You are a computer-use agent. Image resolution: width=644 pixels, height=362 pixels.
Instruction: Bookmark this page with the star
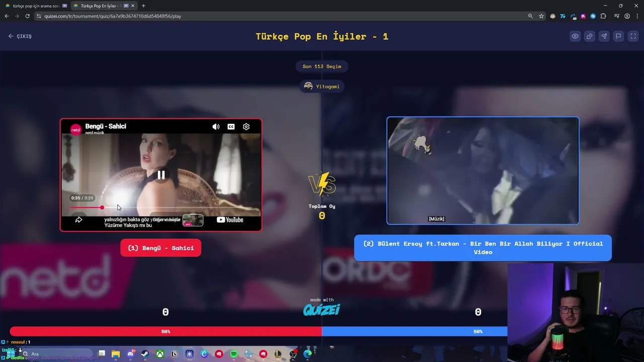tap(541, 16)
